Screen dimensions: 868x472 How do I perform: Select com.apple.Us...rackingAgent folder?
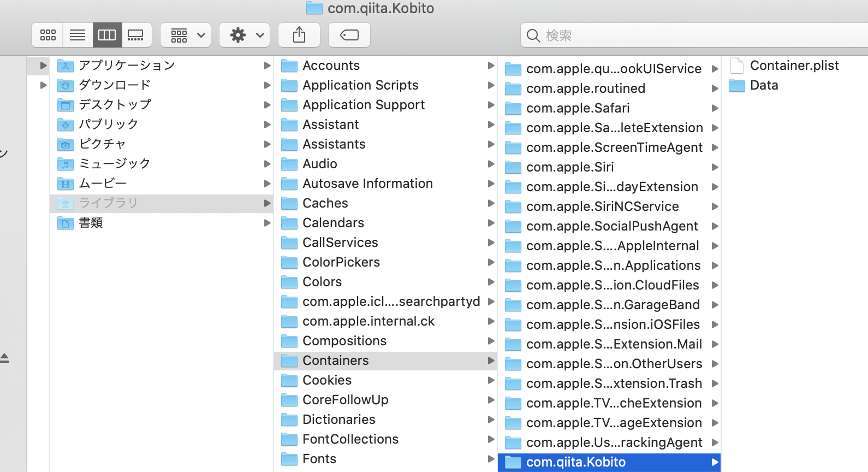[x=609, y=442]
